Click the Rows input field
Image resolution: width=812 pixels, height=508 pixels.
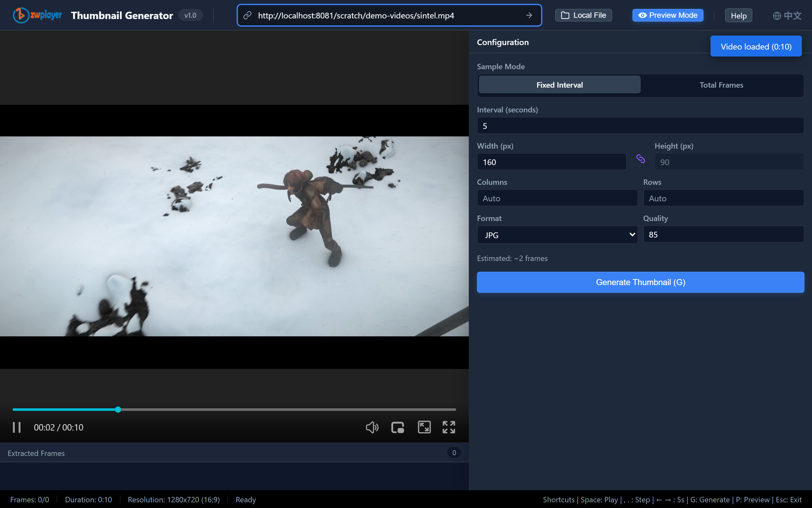(724, 198)
